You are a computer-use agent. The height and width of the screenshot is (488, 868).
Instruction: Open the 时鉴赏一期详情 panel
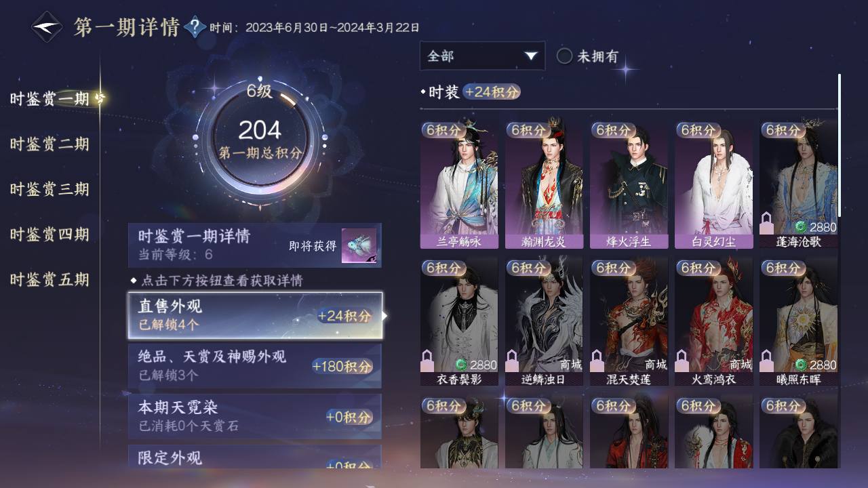click(255, 245)
